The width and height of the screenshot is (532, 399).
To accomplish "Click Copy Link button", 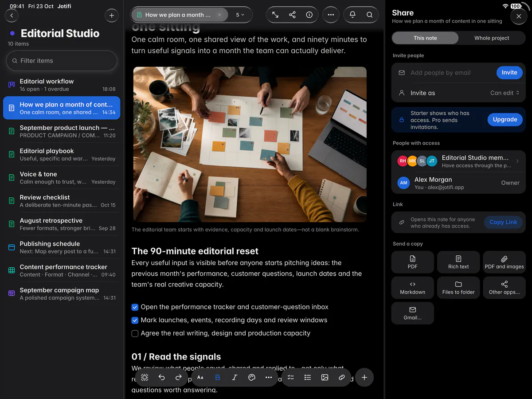I will 503,223.
